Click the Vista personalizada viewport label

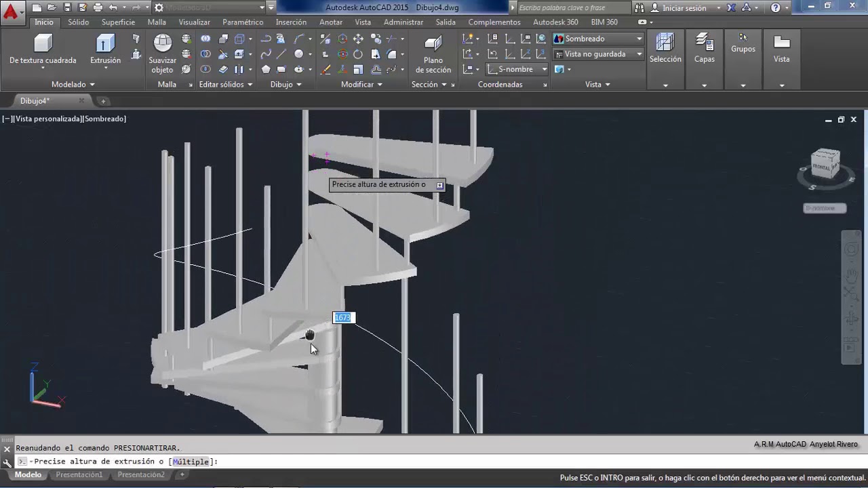tap(47, 119)
